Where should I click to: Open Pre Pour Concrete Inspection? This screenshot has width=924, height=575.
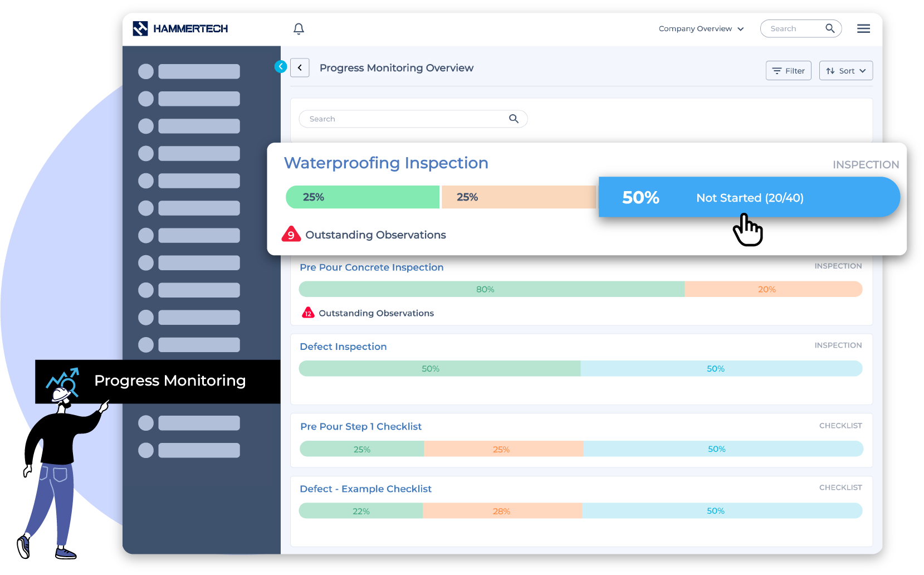(371, 267)
